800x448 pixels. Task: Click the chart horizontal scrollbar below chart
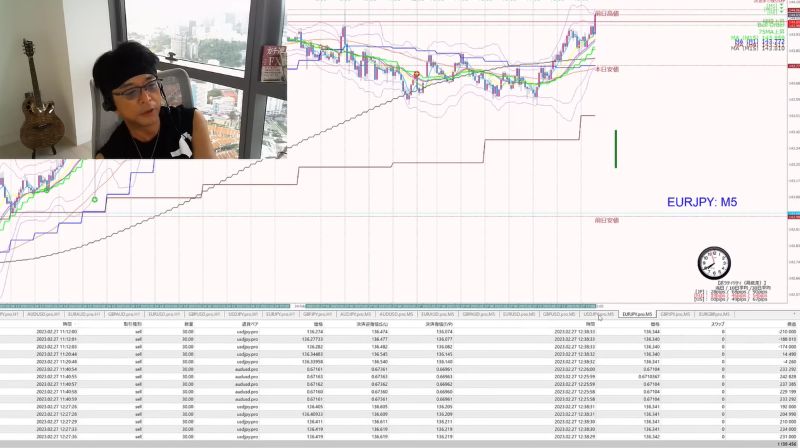[x=301, y=306]
